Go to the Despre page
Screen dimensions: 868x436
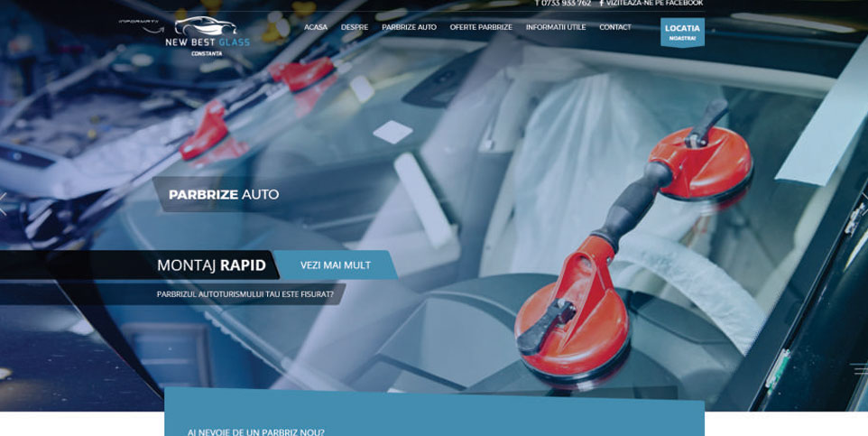(355, 27)
